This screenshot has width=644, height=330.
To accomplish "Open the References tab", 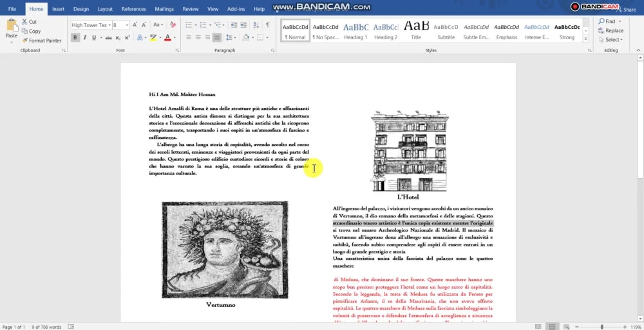I will (133, 9).
